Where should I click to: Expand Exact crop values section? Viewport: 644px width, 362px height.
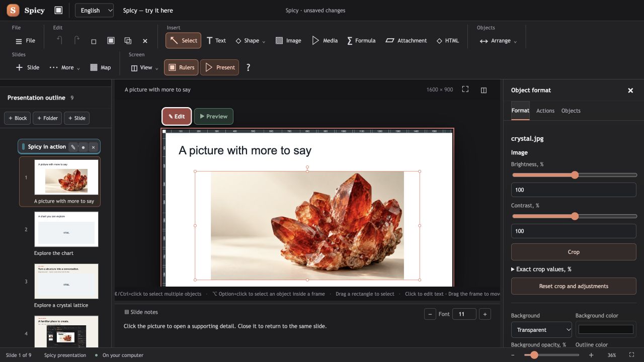(541, 269)
